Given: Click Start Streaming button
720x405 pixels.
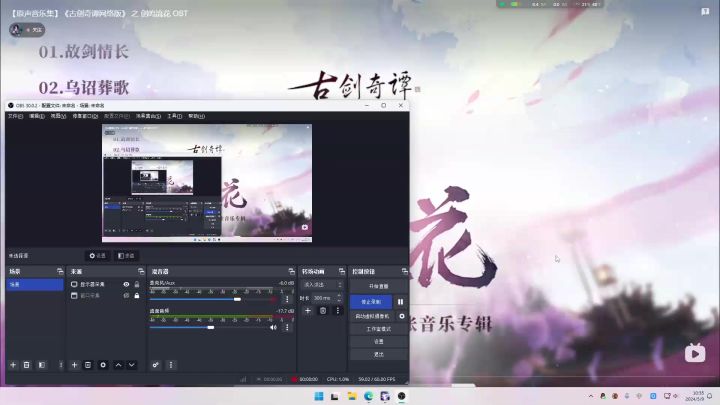Looking at the screenshot, I should pos(378,286).
